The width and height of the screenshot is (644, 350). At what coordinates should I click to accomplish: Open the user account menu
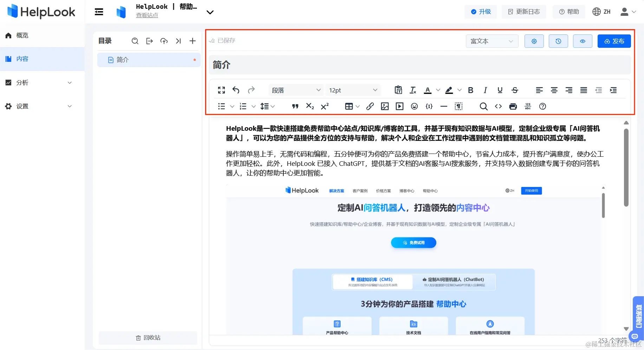coord(628,12)
